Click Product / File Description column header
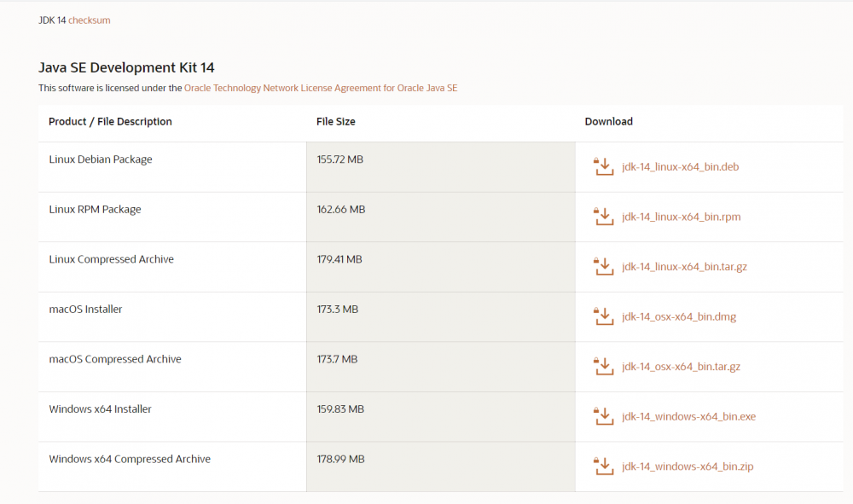The width and height of the screenshot is (853, 504). (x=110, y=121)
